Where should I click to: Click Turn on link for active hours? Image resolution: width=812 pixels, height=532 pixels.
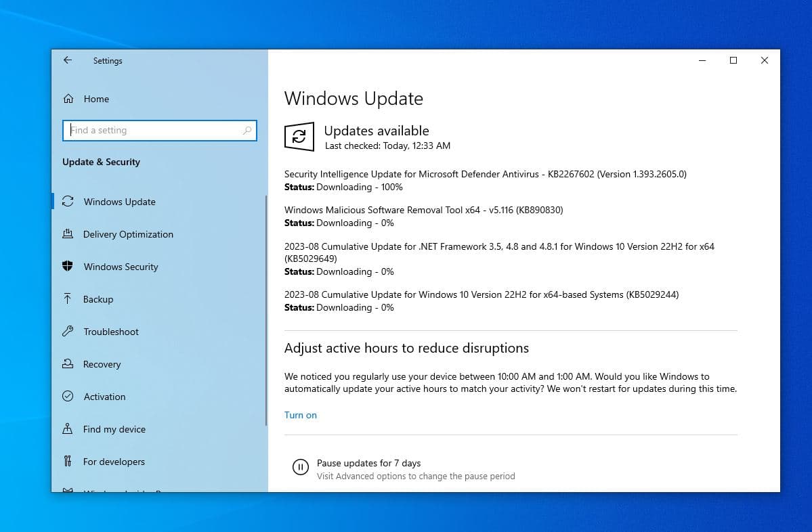pyautogui.click(x=301, y=415)
